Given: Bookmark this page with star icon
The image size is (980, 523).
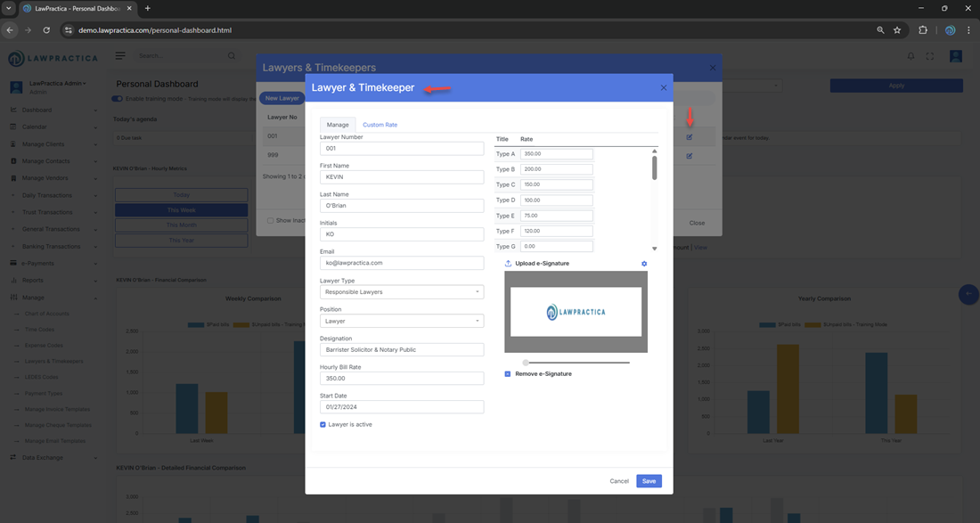Looking at the screenshot, I should (x=897, y=30).
